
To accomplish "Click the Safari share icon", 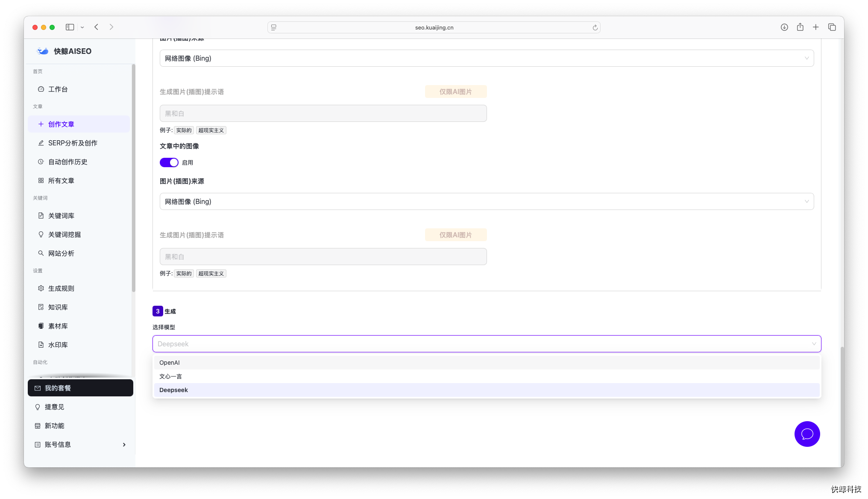I will tap(800, 27).
